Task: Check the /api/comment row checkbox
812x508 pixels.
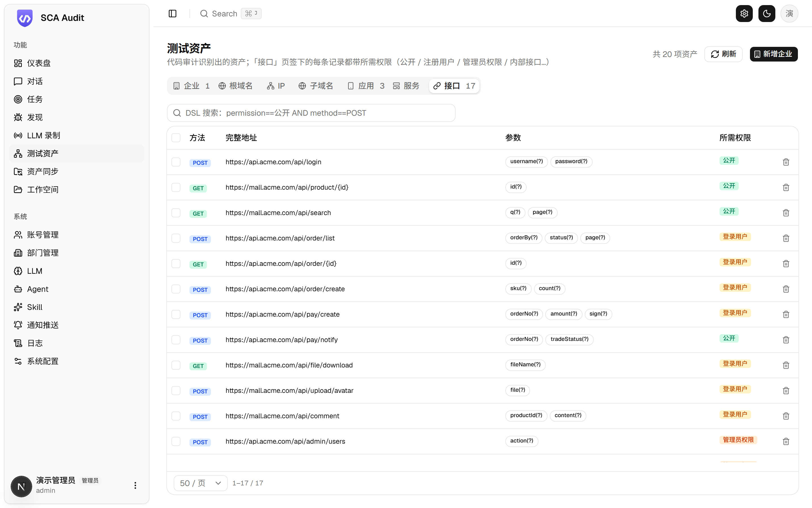Action: point(176,416)
